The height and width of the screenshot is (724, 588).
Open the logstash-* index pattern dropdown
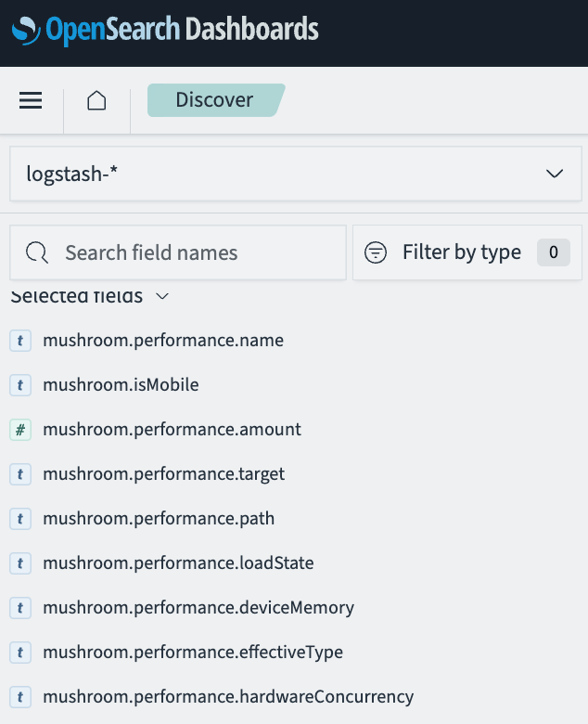(x=296, y=174)
